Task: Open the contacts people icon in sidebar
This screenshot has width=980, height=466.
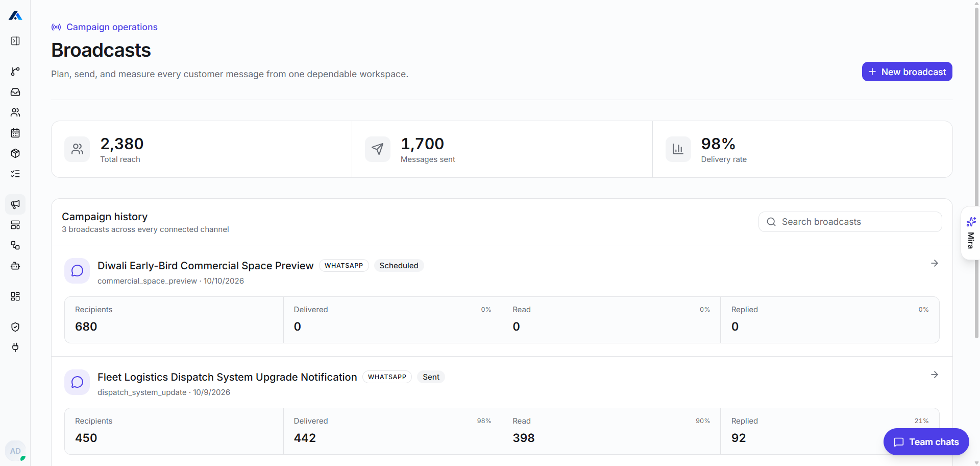Action: [15, 112]
